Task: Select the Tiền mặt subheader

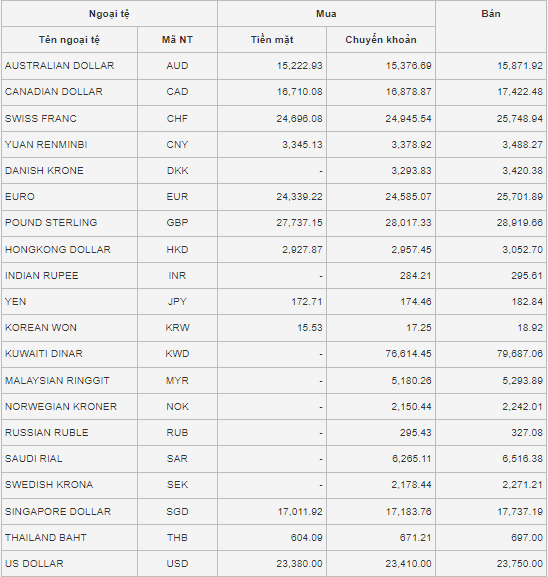Action: [x=272, y=40]
